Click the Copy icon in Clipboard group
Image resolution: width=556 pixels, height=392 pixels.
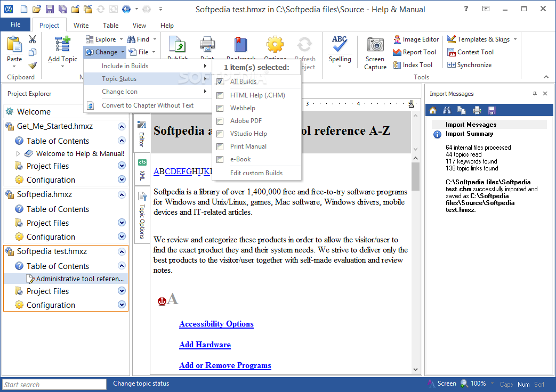33,52
